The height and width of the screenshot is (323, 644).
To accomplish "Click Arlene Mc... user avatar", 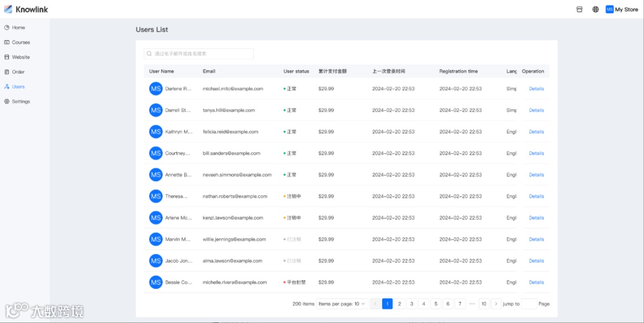I will [x=156, y=218].
